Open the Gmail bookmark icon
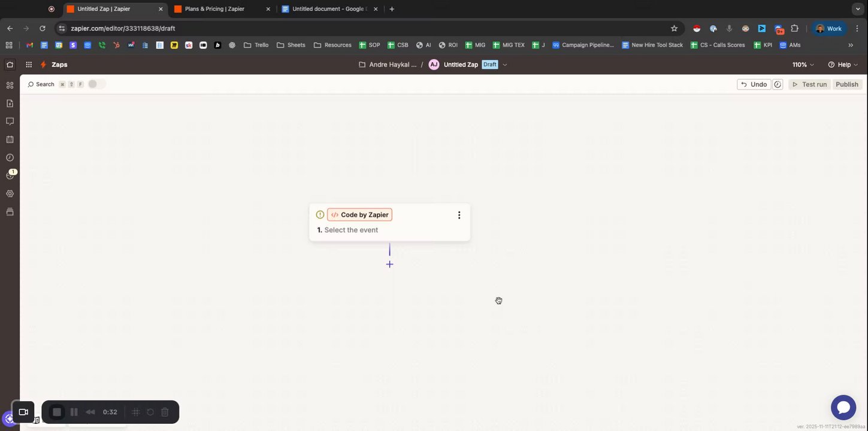This screenshot has width=868, height=431. click(29, 45)
